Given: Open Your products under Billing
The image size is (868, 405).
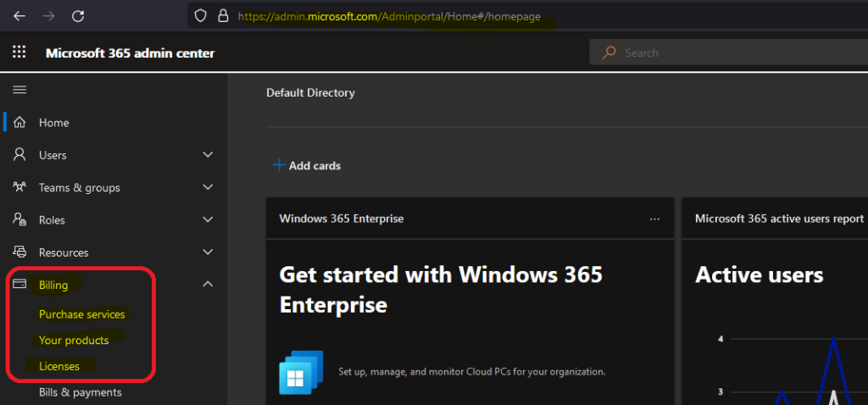Looking at the screenshot, I should click(74, 341).
